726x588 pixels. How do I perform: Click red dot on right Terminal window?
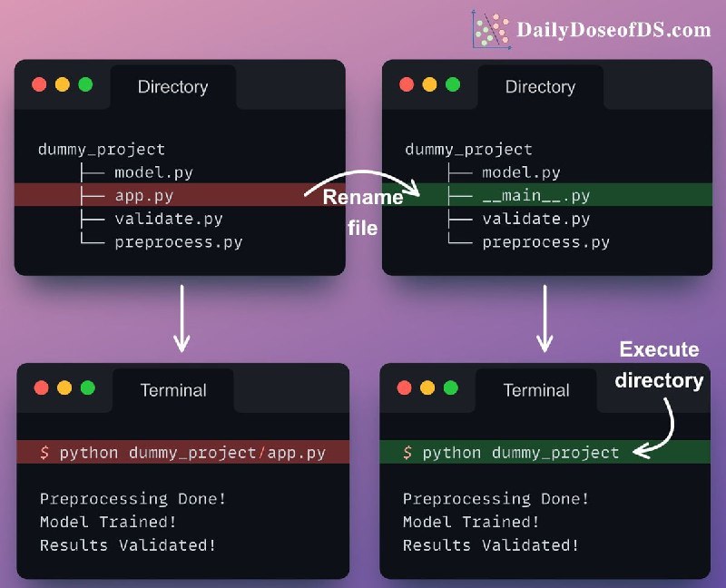404,387
